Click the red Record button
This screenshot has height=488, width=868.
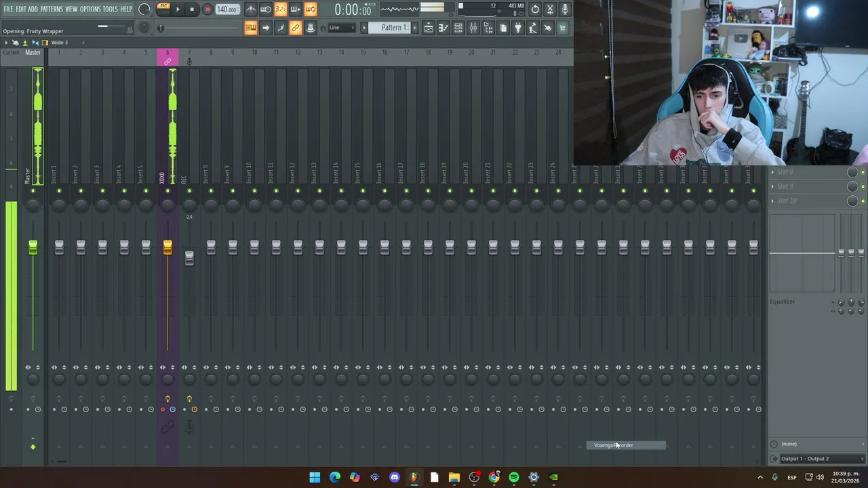point(208,9)
